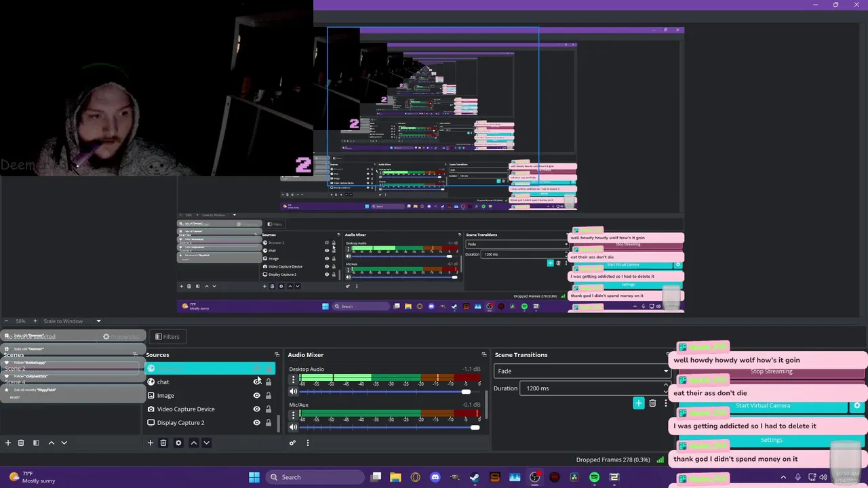Open the Fade transition dropdown
The height and width of the screenshot is (488, 868).
[583, 371]
